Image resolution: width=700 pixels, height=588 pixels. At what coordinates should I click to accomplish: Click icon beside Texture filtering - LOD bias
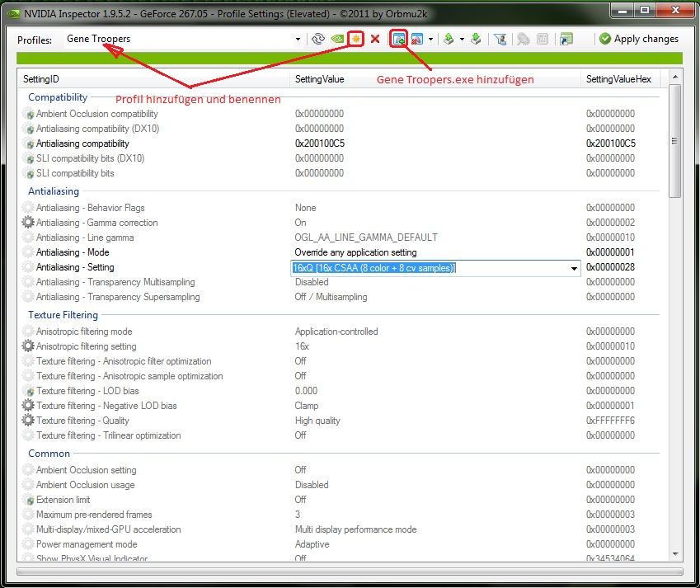click(x=28, y=391)
